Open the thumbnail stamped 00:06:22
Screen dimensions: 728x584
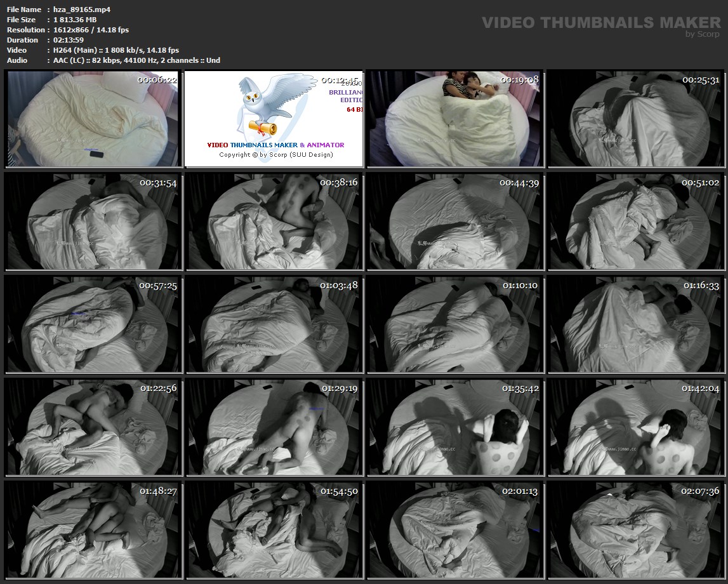93,119
